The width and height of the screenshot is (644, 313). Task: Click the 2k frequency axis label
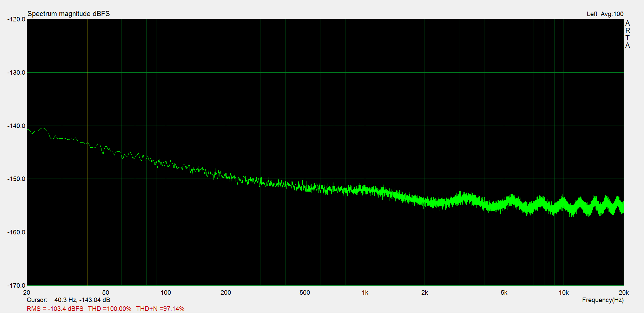425,293
